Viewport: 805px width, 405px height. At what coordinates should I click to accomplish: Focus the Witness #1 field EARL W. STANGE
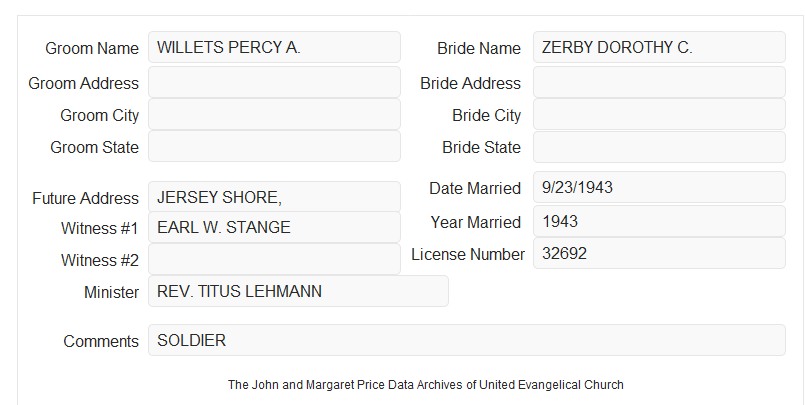[274, 227]
